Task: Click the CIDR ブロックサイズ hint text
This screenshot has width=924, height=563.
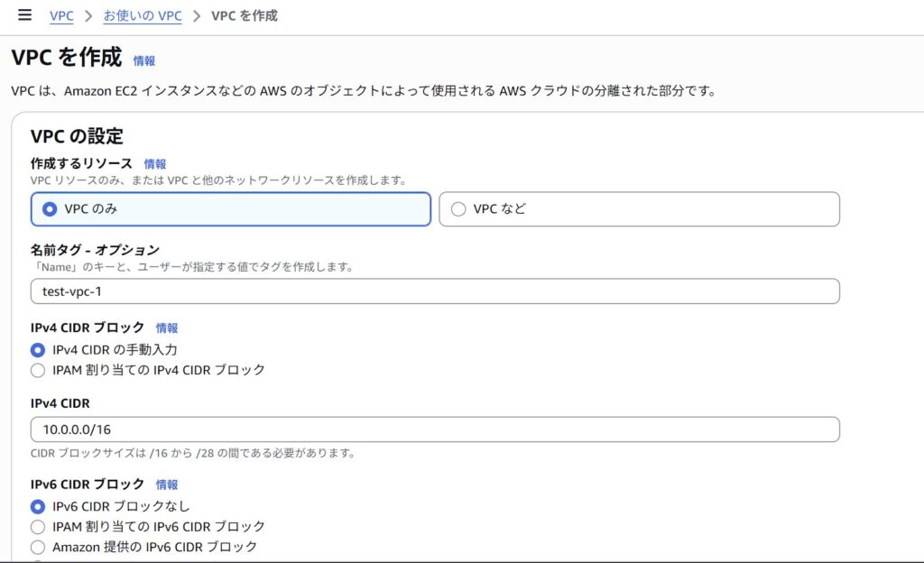Action: coord(192,452)
